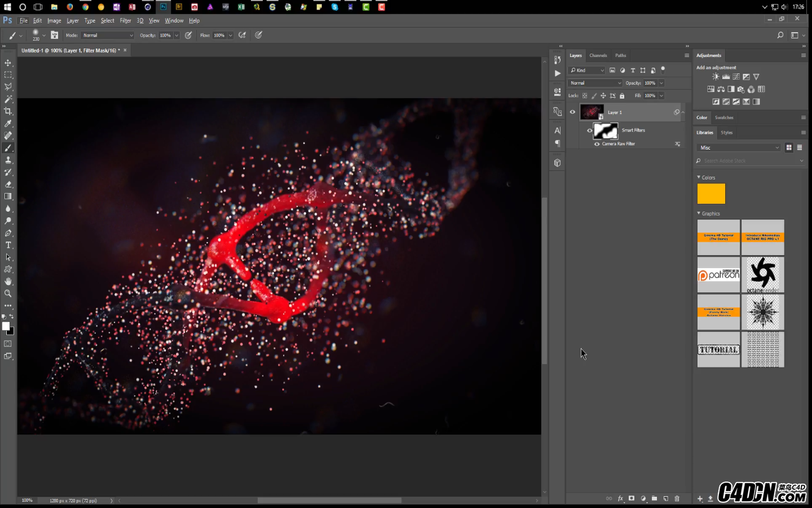Create a new layer group folder

655,498
